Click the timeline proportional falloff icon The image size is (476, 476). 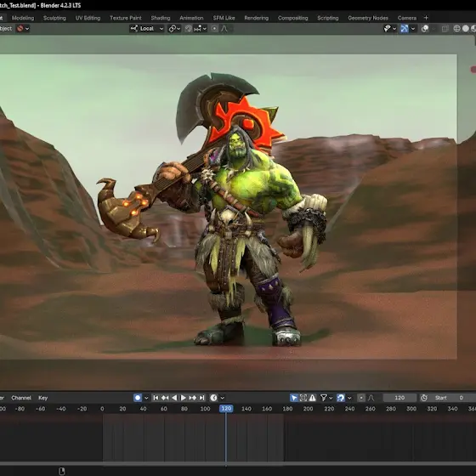point(371,398)
